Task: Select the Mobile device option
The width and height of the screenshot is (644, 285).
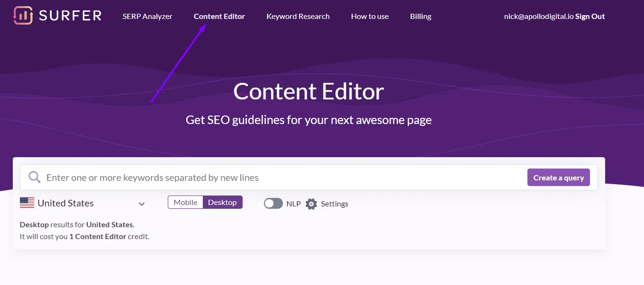Action: click(x=185, y=202)
